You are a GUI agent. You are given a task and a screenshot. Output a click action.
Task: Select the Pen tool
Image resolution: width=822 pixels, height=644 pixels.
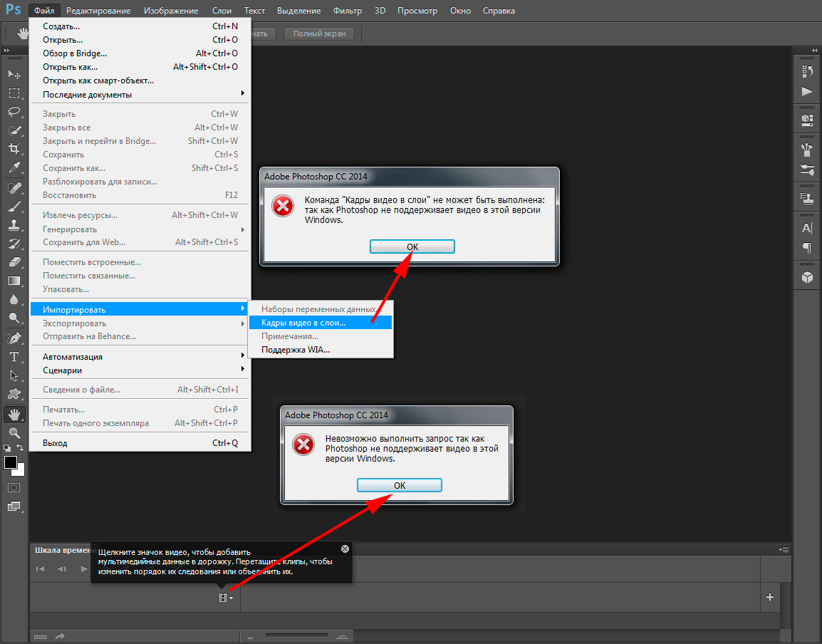pos(14,338)
